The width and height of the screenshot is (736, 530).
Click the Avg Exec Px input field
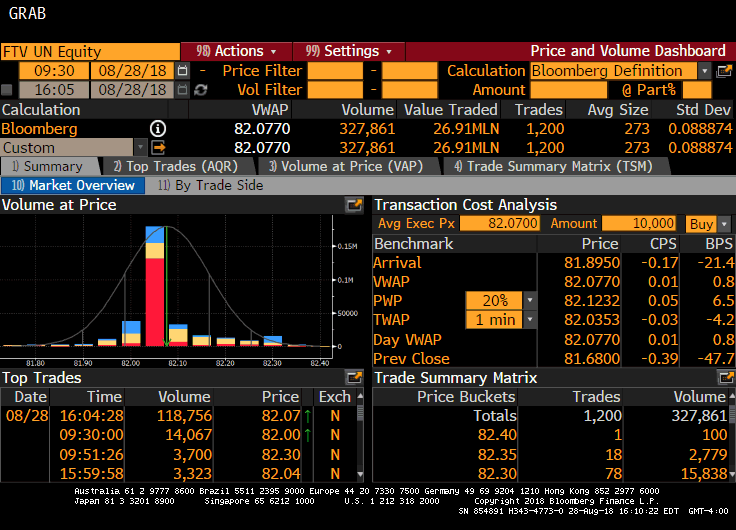500,224
